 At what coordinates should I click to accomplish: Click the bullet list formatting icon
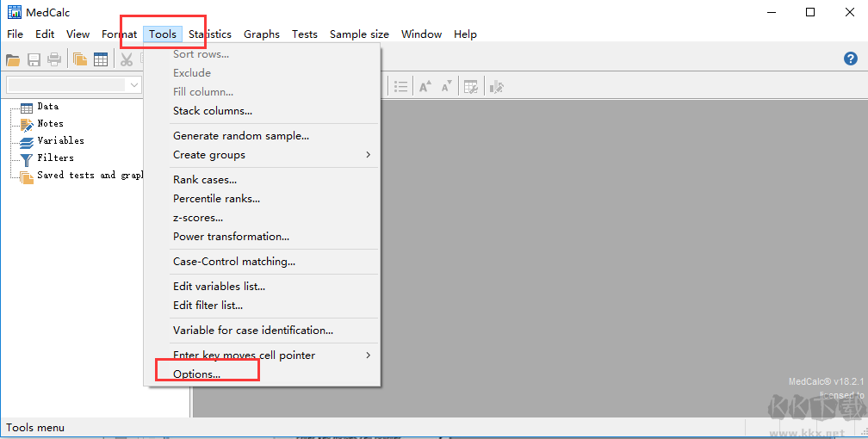(400, 87)
